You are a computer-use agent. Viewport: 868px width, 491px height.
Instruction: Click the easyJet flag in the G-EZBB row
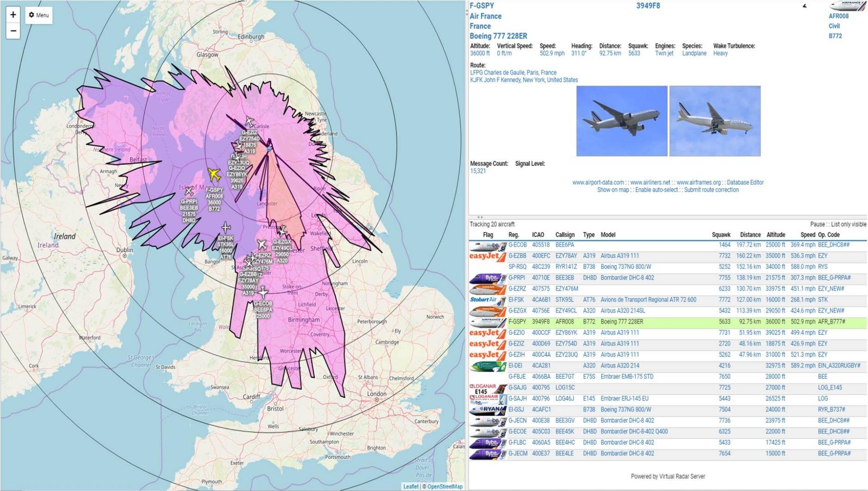click(x=488, y=256)
